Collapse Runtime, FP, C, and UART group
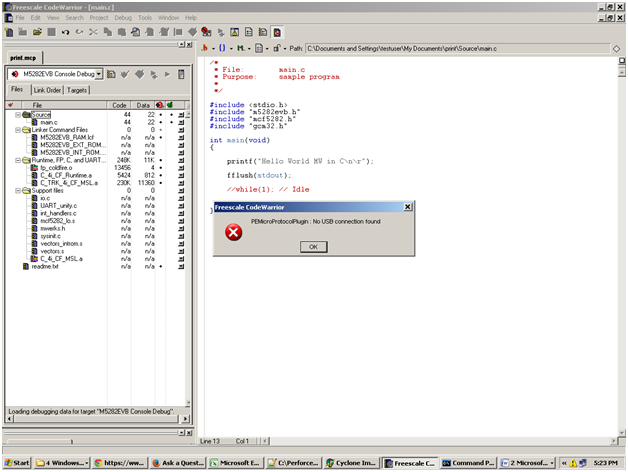 (18, 160)
